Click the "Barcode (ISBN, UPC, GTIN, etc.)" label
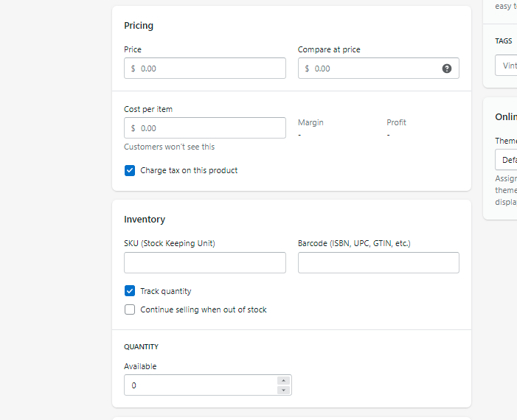This screenshot has width=517, height=420. [354, 243]
